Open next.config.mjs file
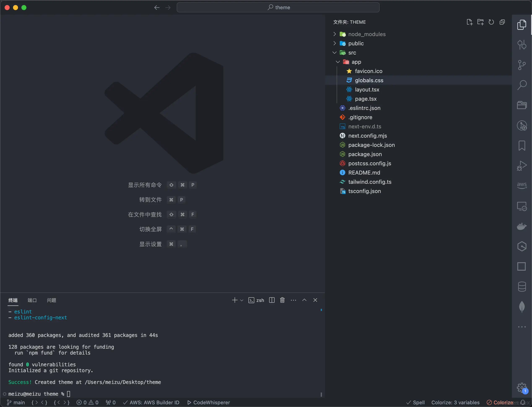This screenshot has width=532, height=407. (x=418, y=136)
